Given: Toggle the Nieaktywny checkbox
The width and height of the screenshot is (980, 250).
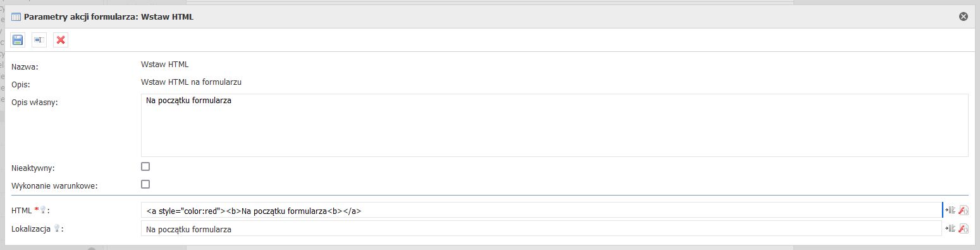Looking at the screenshot, I should coord(145,166).
